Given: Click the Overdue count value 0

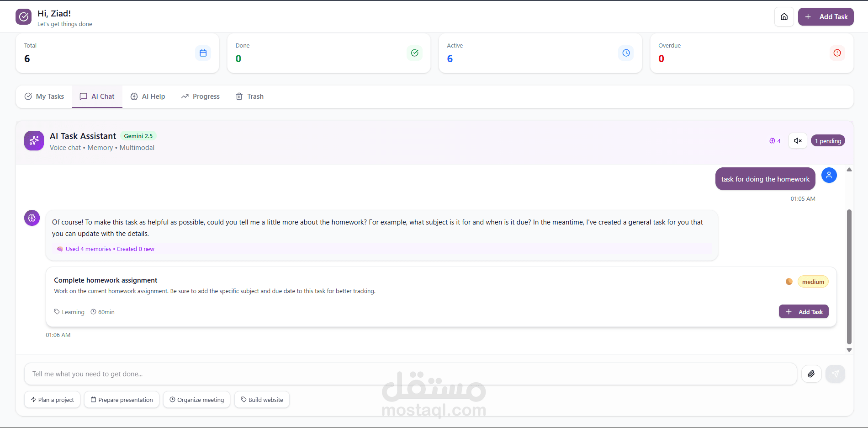Looking at the screenshot, I should click(662, 59).
